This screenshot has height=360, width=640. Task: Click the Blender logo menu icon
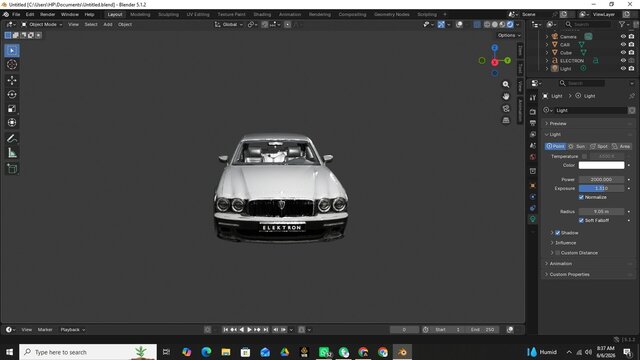[6, 14]
